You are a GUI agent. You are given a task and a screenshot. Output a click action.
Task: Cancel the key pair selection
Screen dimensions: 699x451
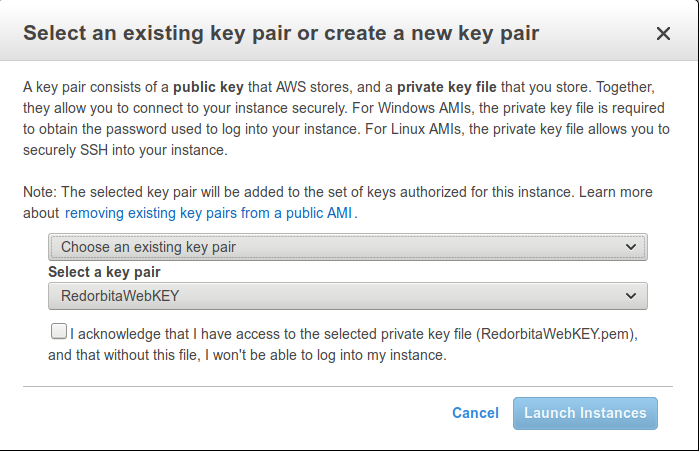pos(475,413)
